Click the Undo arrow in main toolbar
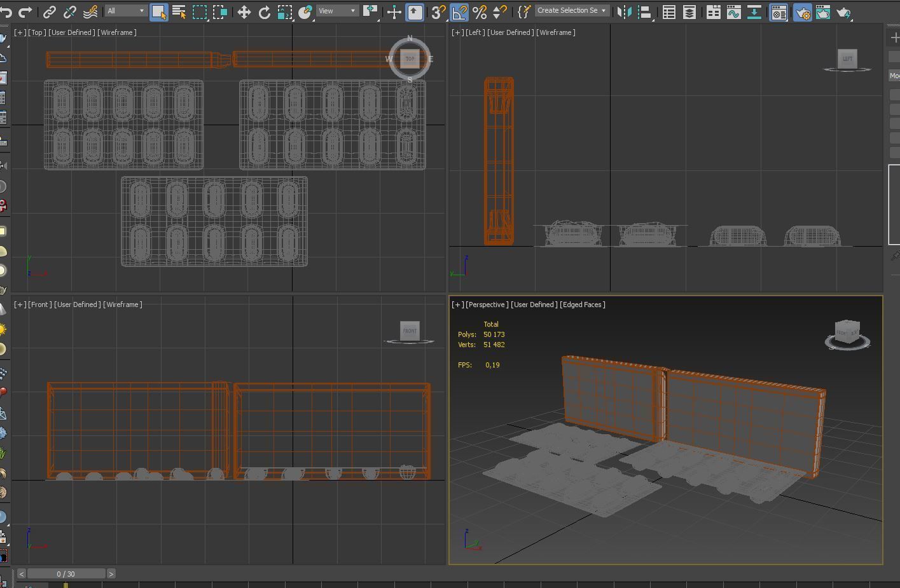Viewport: 900px width, 588px height. pyautogui.click(x=6, y=11)
